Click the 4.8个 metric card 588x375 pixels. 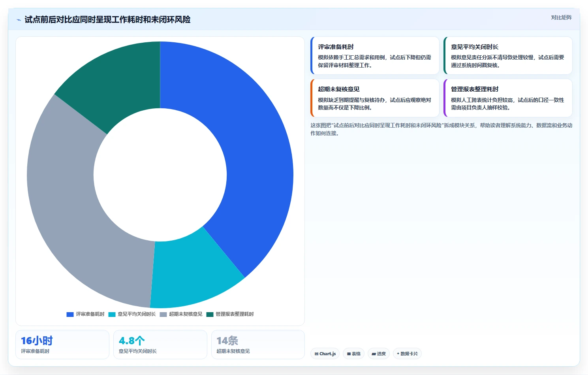[160, 345]
